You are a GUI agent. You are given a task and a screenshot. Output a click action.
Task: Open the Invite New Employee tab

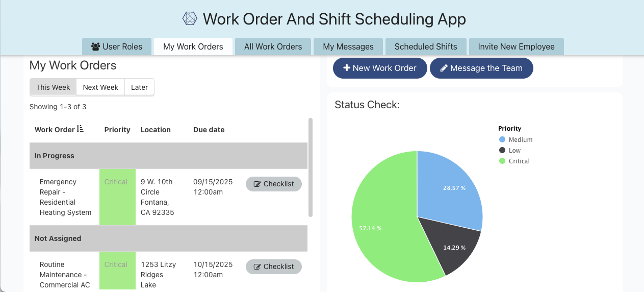[x=516, y=46]
